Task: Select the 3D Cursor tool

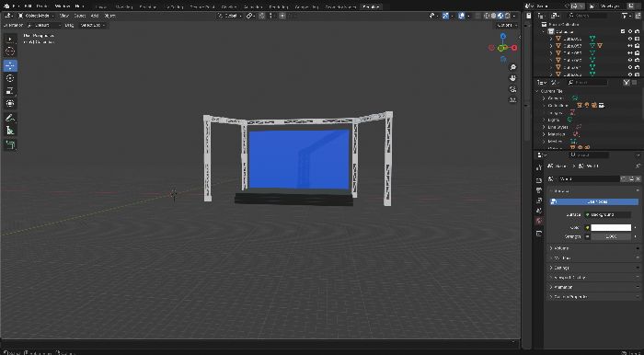Action: coord(10,52)
